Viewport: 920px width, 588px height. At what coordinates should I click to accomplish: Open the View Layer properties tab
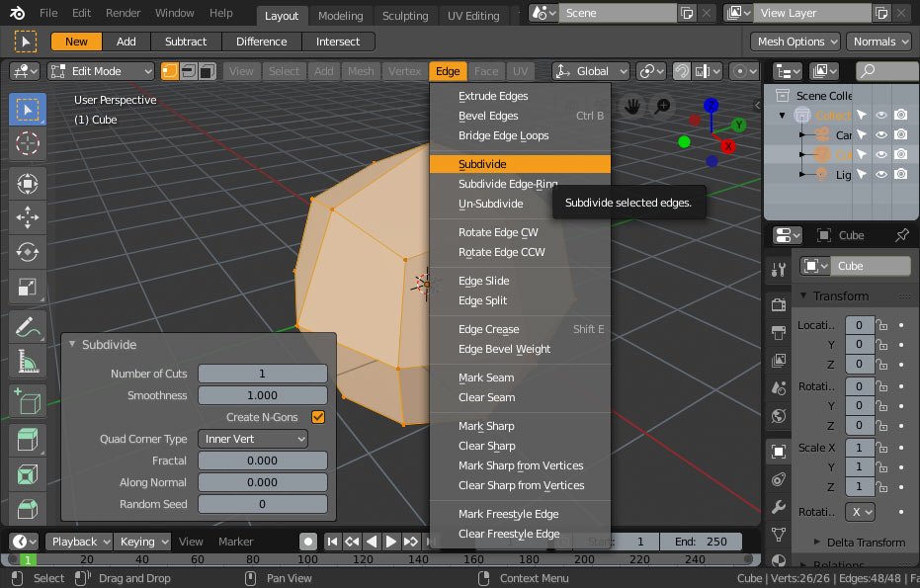click(779, 360)
